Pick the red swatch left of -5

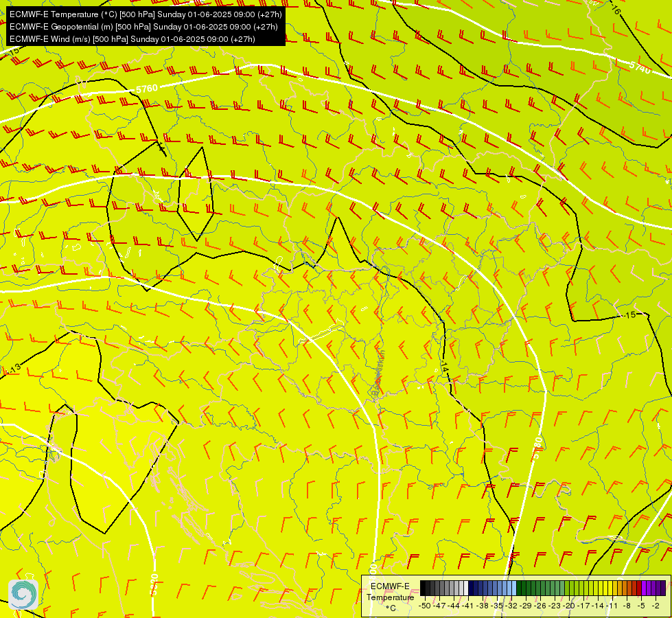tap(639, 588)
